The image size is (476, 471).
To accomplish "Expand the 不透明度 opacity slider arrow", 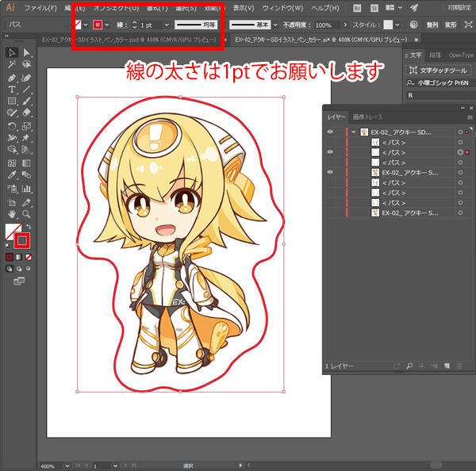I will tap(345, 25).
